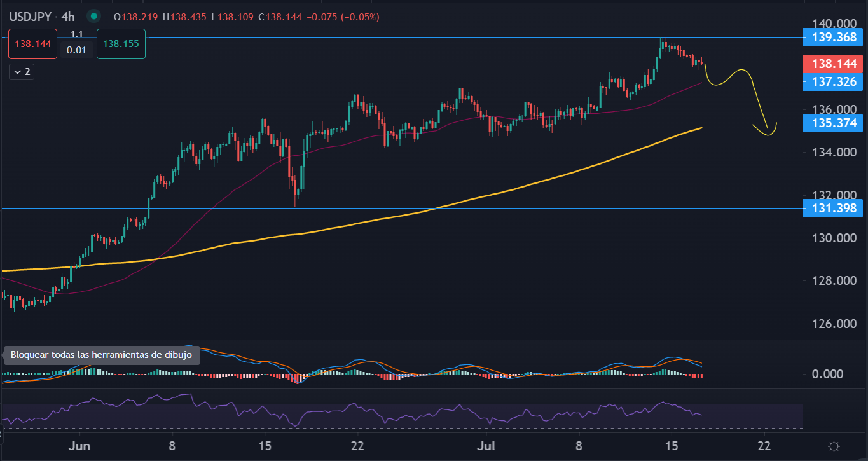Click the green buy button showing 138.155
The height and width of the screenshot is (461, 868).
pyautogui.click(x=121, y=44)
